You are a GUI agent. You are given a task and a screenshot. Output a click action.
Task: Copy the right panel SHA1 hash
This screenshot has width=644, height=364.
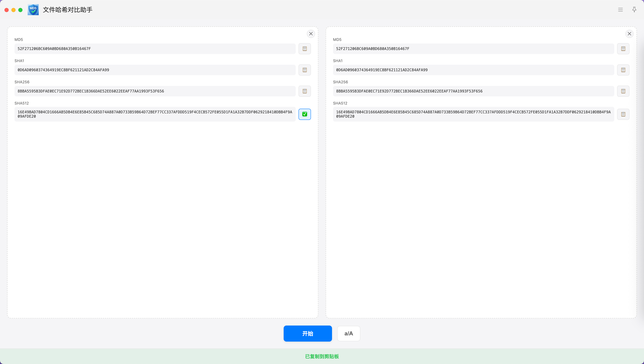click(x=623, y=70)
